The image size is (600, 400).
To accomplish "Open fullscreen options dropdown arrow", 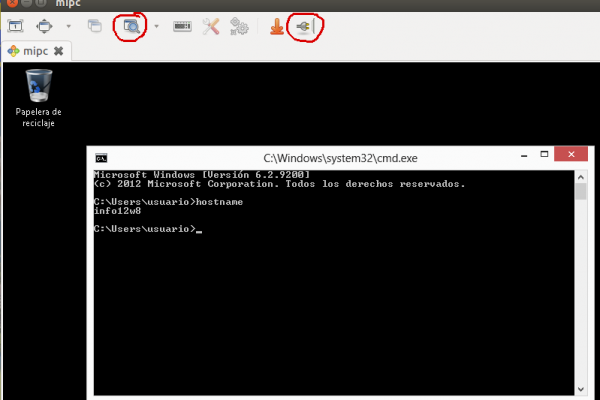I will coord(68,26).
